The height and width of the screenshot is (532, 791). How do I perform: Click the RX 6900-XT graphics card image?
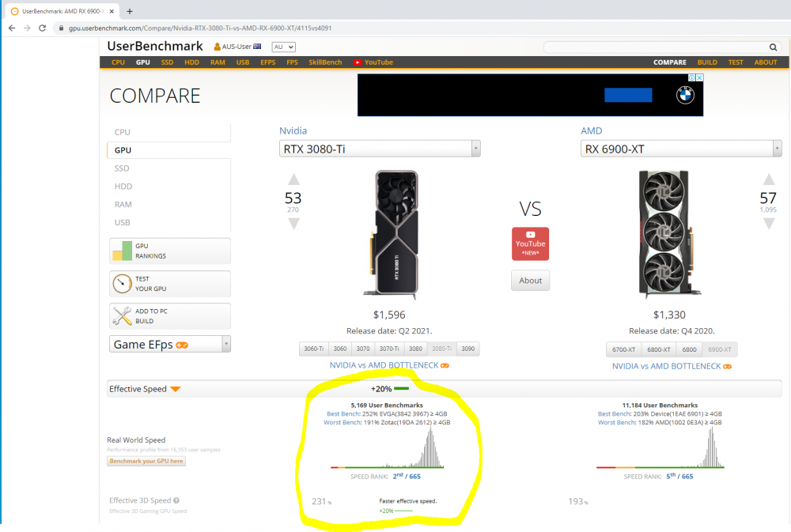[x=669, y=234]
